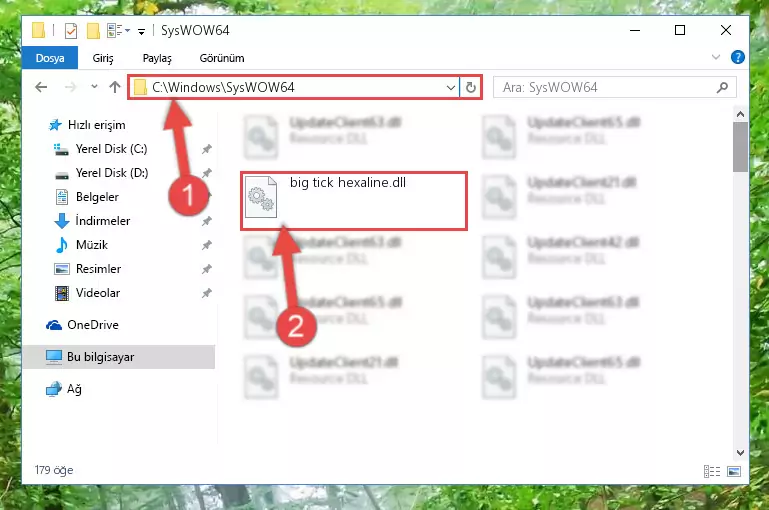Open Yerel Disk (D:) in sidebar
Screen dimensions: 769x510
(x=101, y=173)
